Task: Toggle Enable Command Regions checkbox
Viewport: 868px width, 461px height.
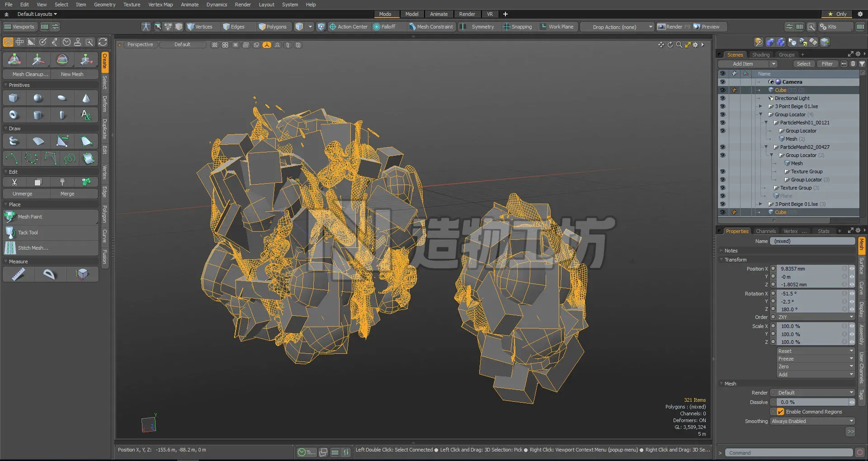Action: (781, 412)
